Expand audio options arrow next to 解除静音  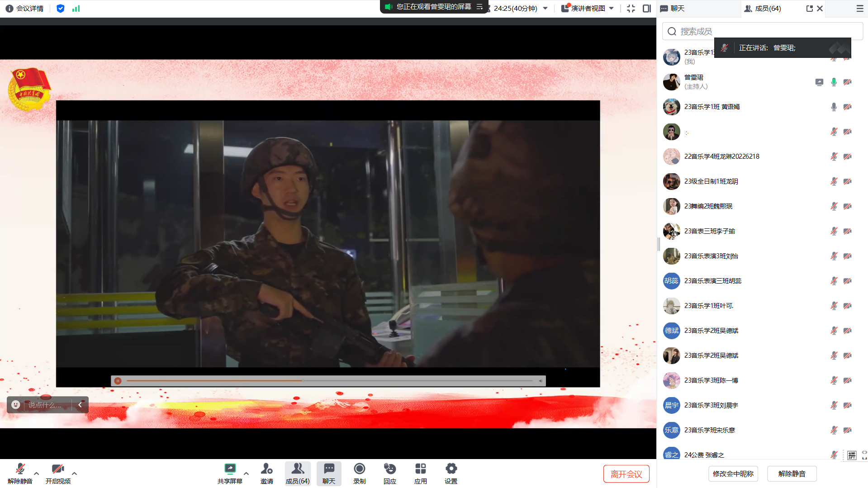click(x=37, y=474)
